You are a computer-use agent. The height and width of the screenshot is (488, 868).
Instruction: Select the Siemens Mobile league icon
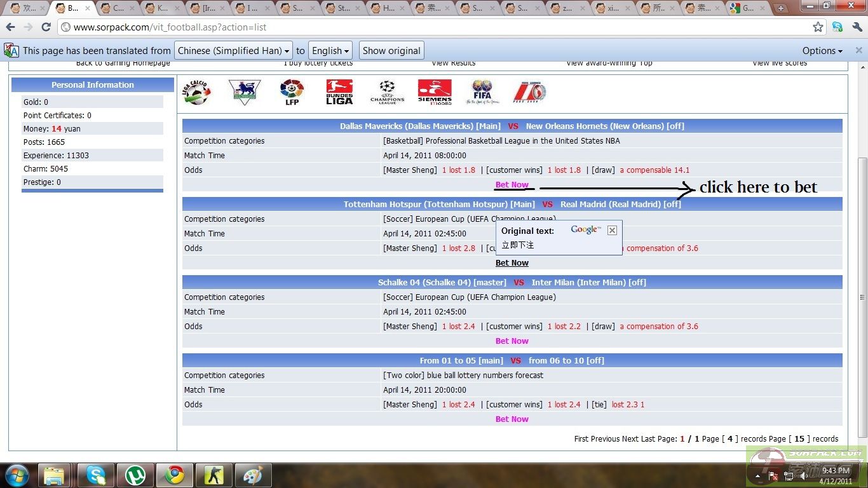point(435,92)
